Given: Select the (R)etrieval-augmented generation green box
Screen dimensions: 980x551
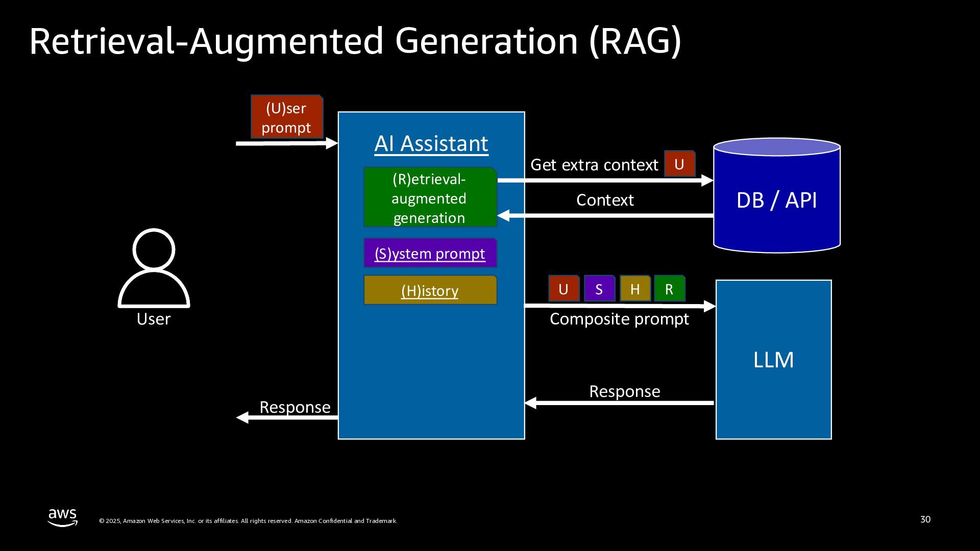Looking at the screenshot, I should coord(430,198).
